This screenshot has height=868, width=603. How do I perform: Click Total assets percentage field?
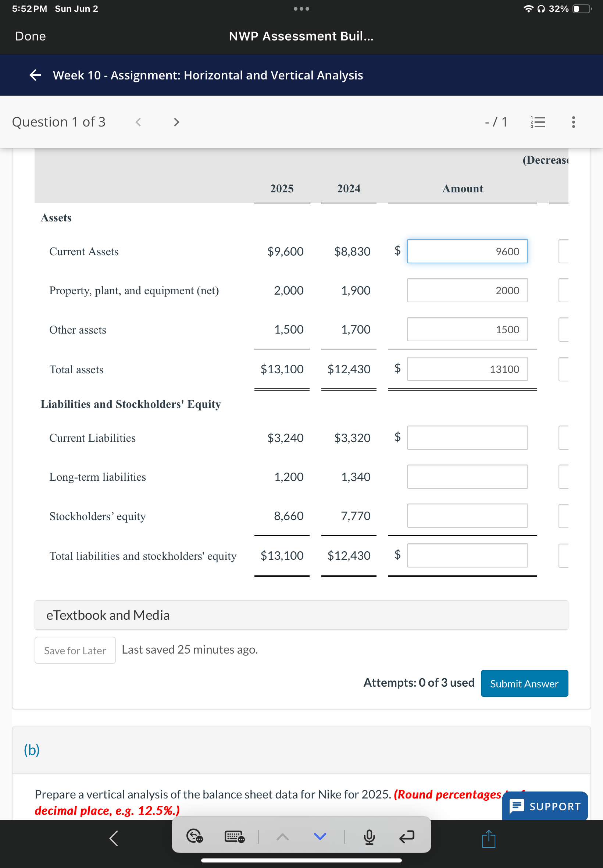coord(563,369)
